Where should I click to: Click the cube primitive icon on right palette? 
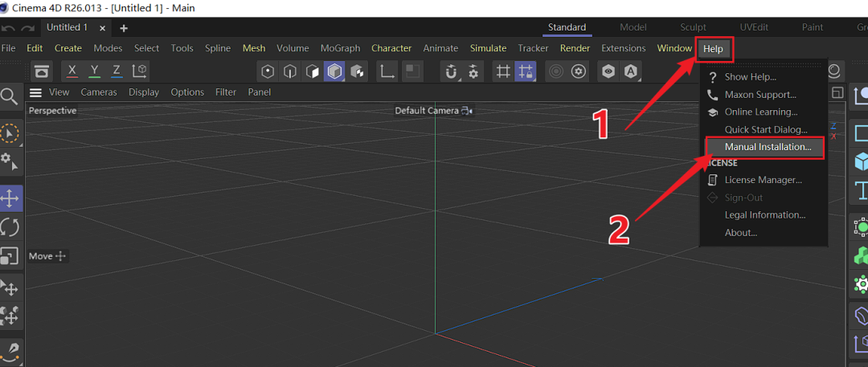(x=862, y=162)
